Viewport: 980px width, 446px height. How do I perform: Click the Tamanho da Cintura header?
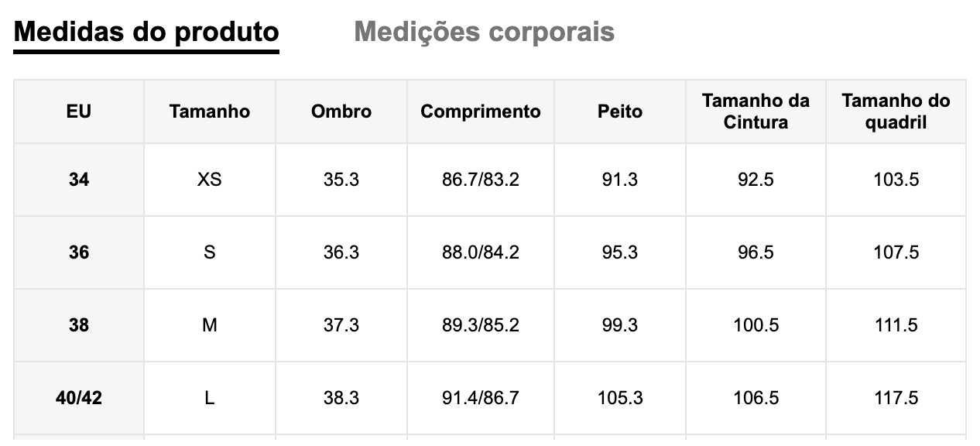pyautogui.click(x=756, y=111)
